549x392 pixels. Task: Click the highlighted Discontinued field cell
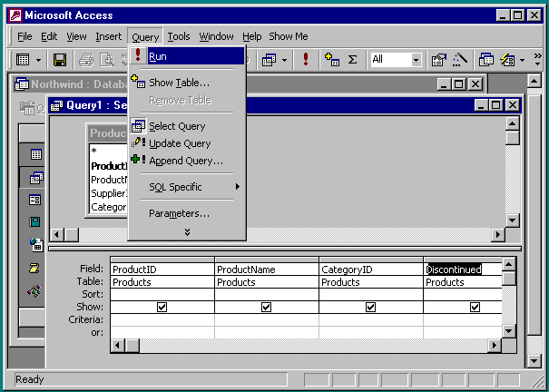[x=463, y=269]
